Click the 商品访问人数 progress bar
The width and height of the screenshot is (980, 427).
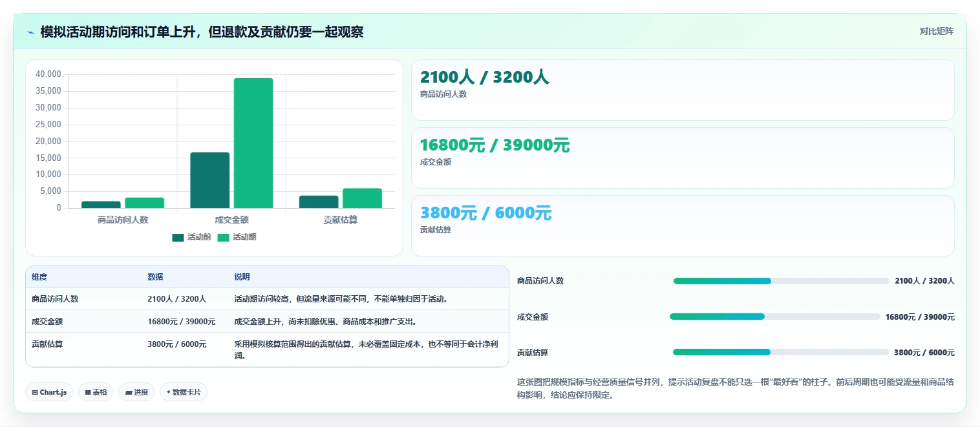pos(782,281)
